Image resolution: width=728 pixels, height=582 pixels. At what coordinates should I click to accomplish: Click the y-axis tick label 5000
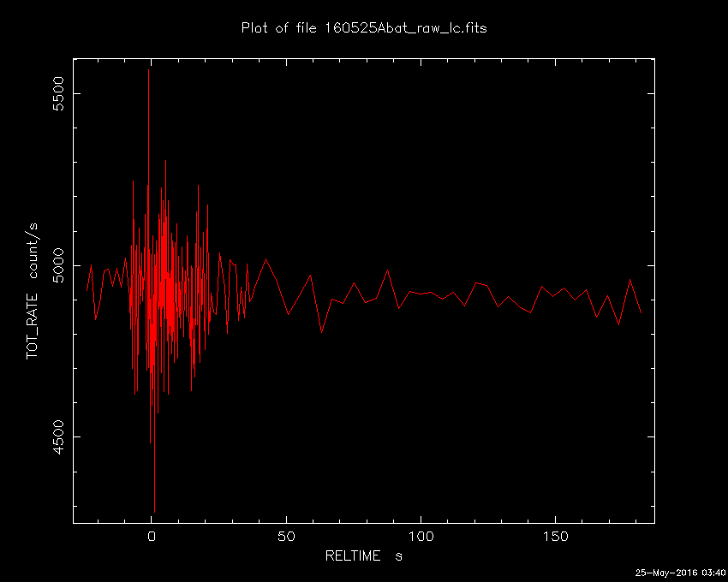tap(58, 265)
